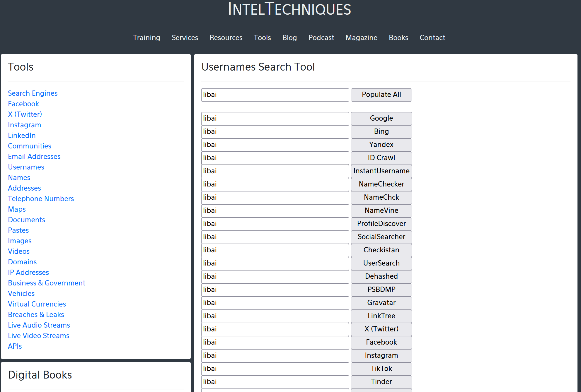The image size is (581, 392).
Task: Go to Resources in the top navigation
Action: 226,38
